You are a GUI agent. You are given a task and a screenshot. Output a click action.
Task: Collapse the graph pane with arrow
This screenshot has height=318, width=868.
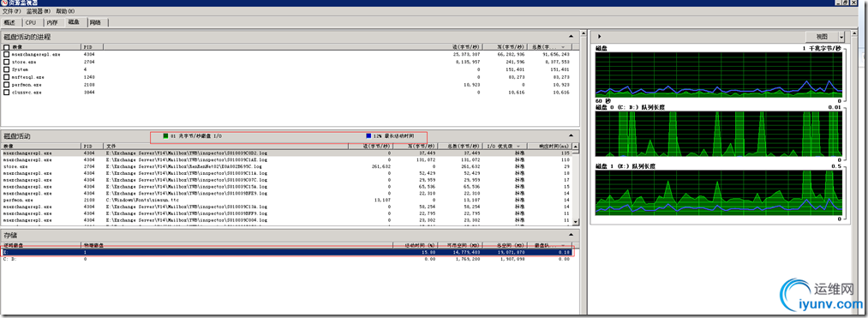pos(600,36)
